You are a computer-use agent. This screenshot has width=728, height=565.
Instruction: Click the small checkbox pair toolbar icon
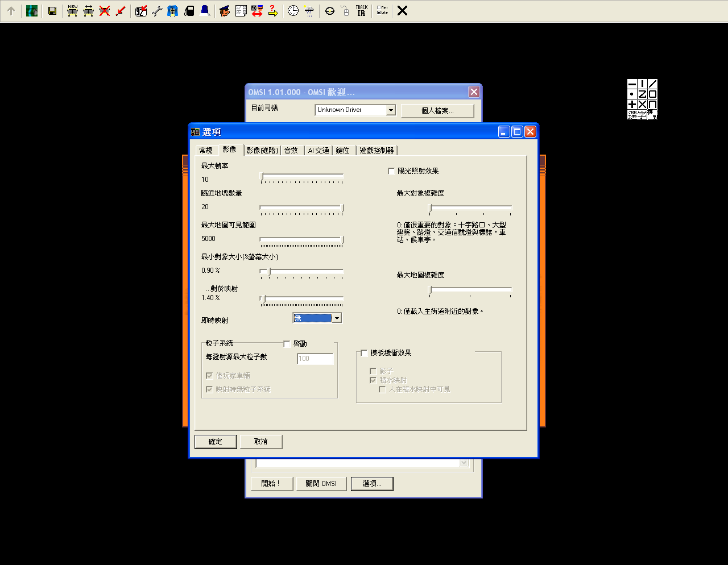tap(382, 11)
